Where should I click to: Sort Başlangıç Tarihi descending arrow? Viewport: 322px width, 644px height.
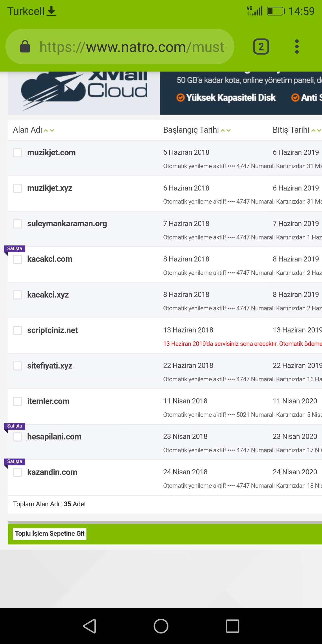click(x=229, y=130)
